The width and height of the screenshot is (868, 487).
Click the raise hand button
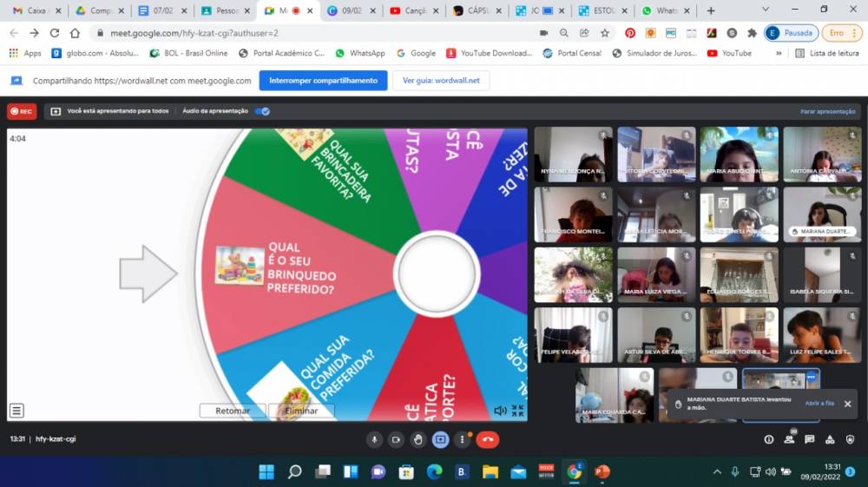click(418, 439)
